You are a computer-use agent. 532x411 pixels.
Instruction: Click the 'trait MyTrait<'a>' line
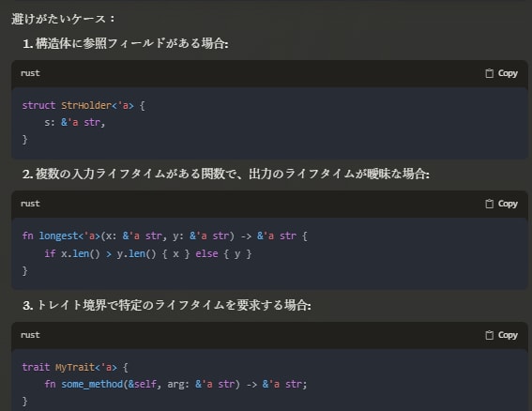pyautogui.click(x=75, y=367)
